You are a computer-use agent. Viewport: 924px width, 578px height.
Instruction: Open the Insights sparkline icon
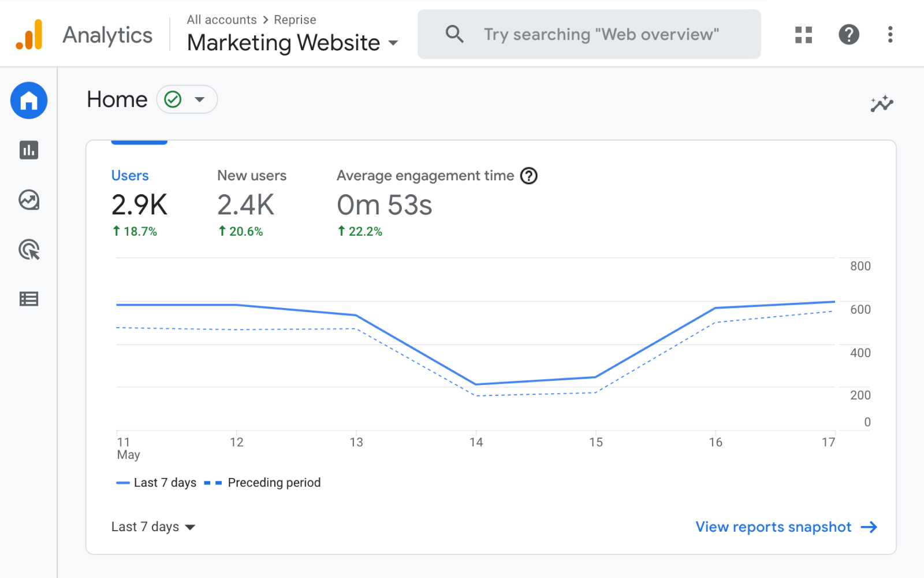[x=881, y=104]
